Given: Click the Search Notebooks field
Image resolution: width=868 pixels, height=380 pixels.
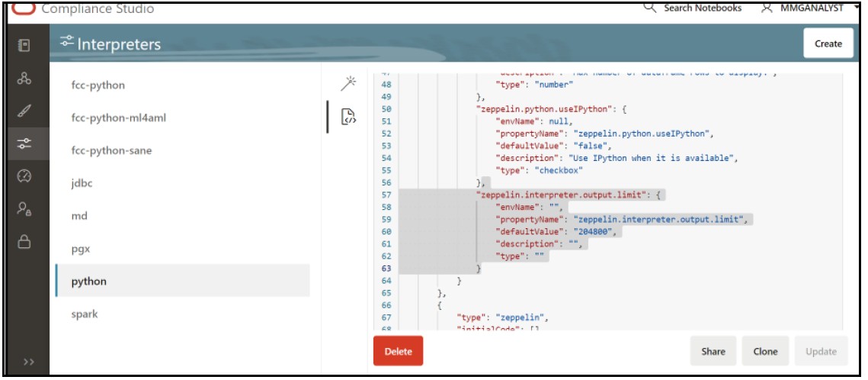Looking at the screenshot, I should [703, 8].
